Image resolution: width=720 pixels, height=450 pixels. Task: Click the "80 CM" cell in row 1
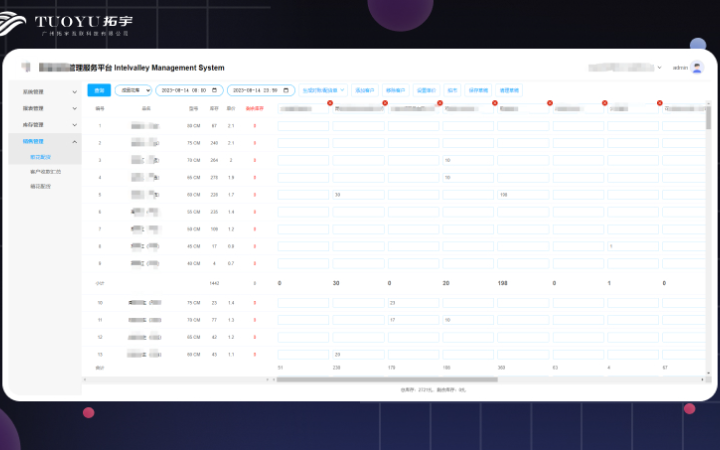193,126
